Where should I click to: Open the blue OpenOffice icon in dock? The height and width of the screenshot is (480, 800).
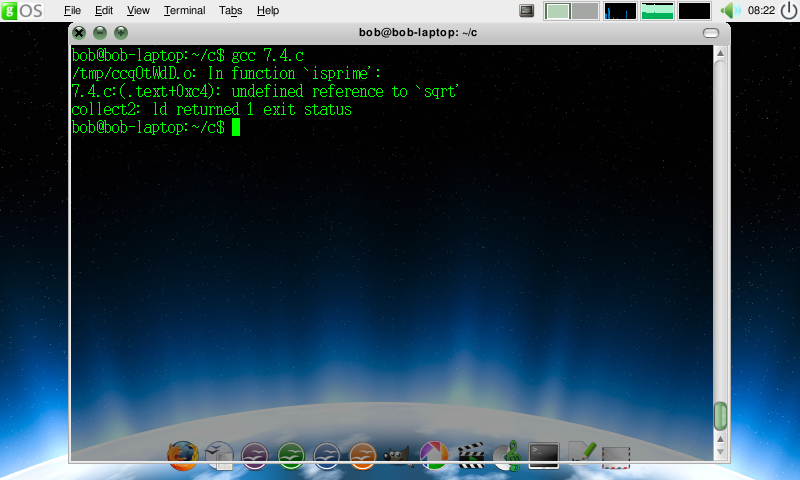coord(327,456)
